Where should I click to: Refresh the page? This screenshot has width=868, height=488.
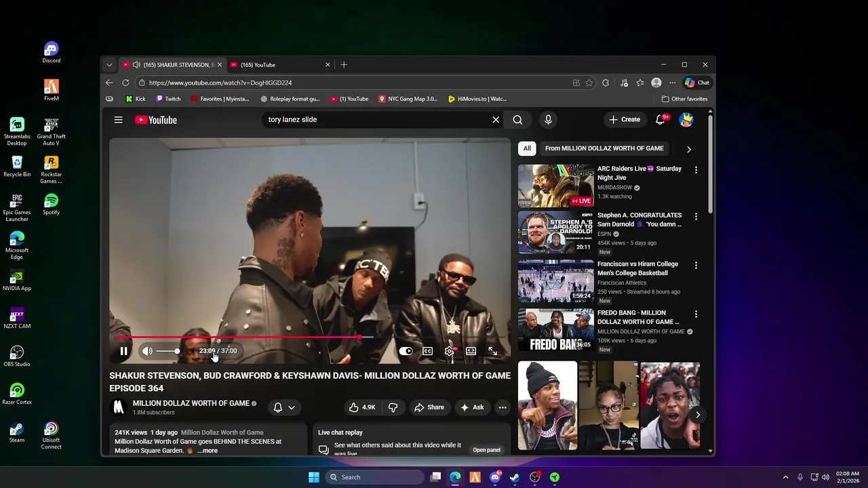[125, 83]
